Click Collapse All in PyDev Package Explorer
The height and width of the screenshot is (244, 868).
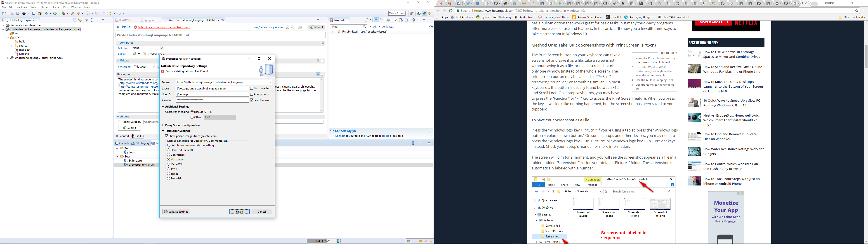[75, 20]
